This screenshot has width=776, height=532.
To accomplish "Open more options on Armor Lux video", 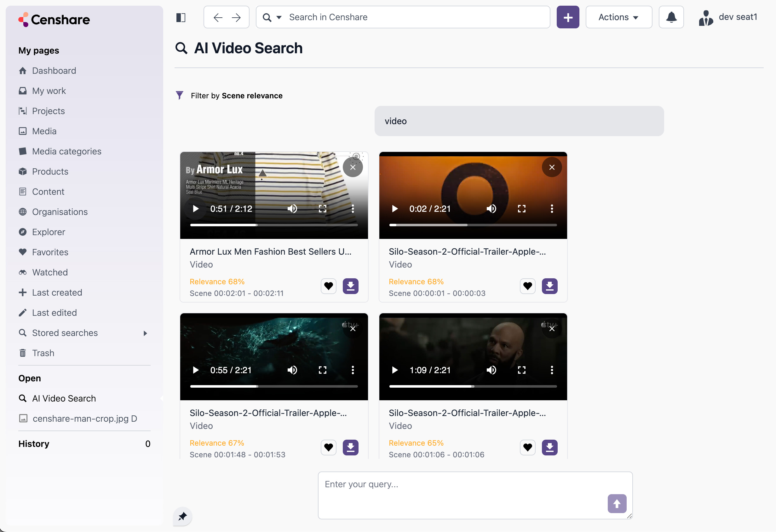I will [353, 209].
